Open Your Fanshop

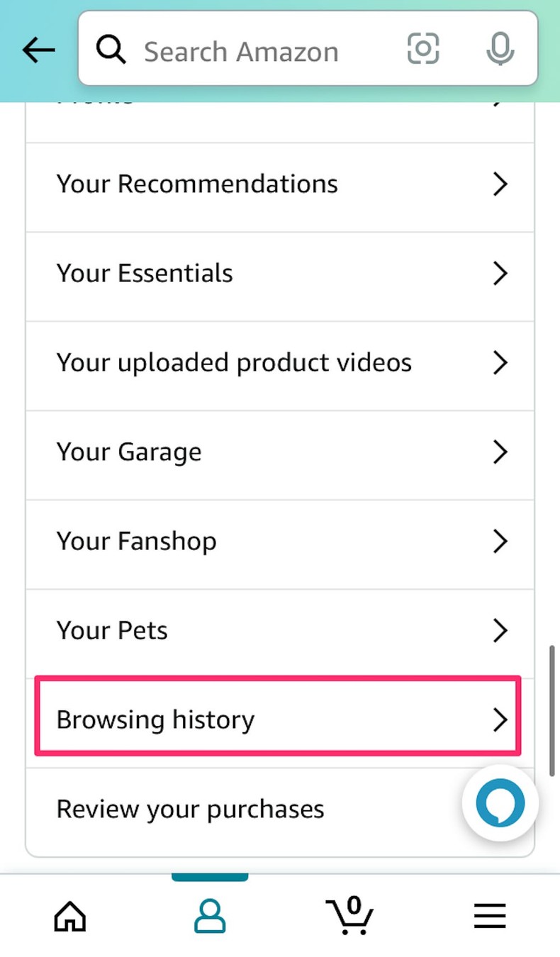click(x=280, y=541)
